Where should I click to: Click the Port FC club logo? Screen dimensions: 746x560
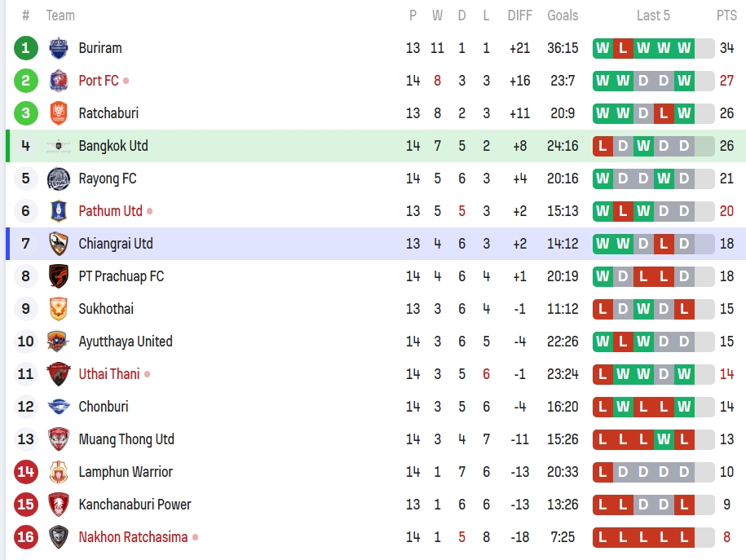tap(59, 81)
